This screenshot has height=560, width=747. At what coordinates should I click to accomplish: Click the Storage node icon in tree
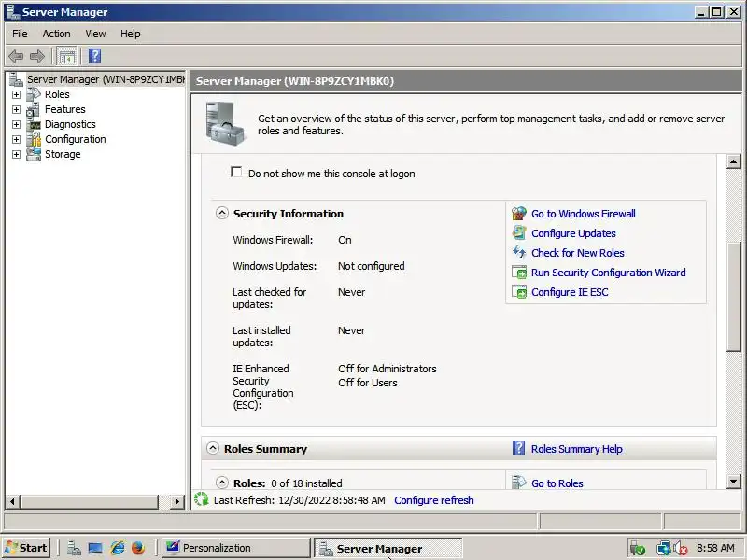click(34, 154)
